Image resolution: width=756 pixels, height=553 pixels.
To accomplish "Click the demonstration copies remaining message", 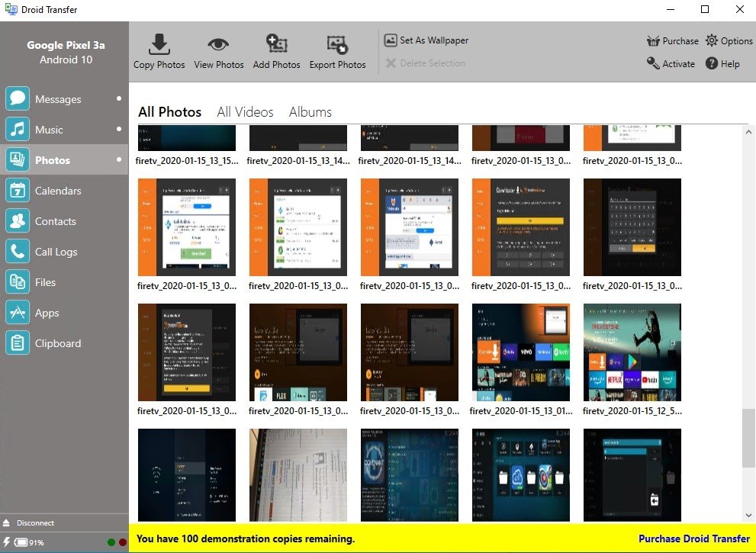I will pos(246,539).
